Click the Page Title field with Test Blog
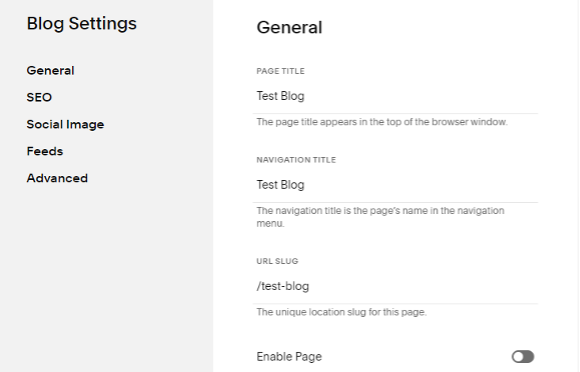580x372 pixels. 395,96
